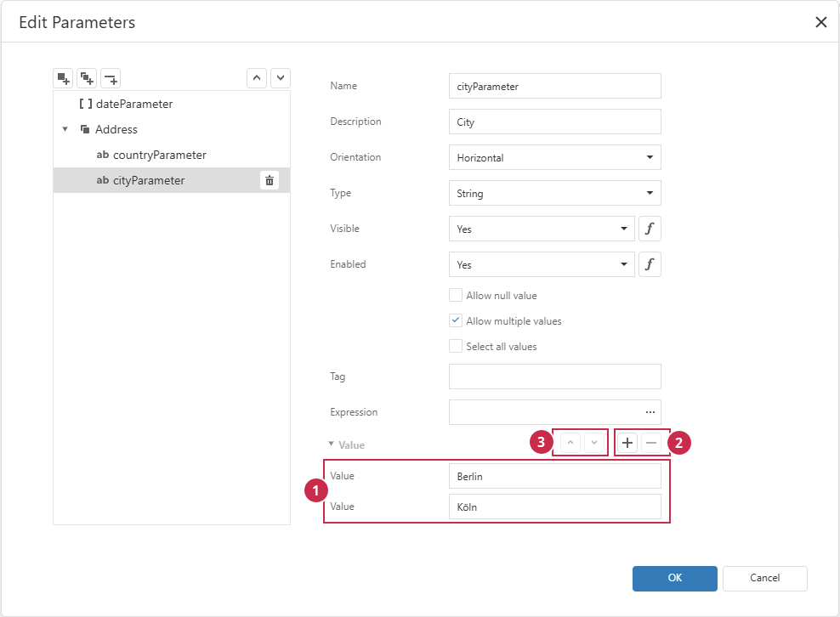Screen dimensions: 840x617
Task: Move selected parameter down in list
Action: click(x=281, y=78)
